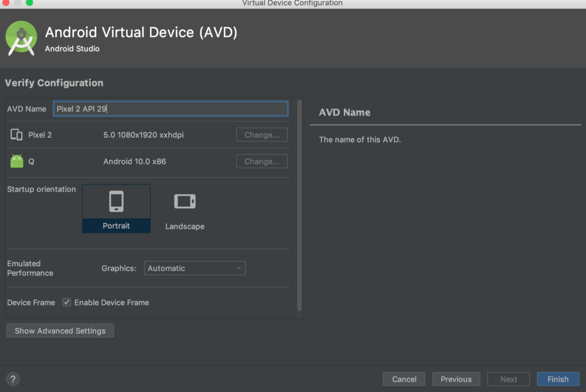Focus the AVD Name text field
The width and height of the screenshot is (586, 392).
[x=171, y=109]
